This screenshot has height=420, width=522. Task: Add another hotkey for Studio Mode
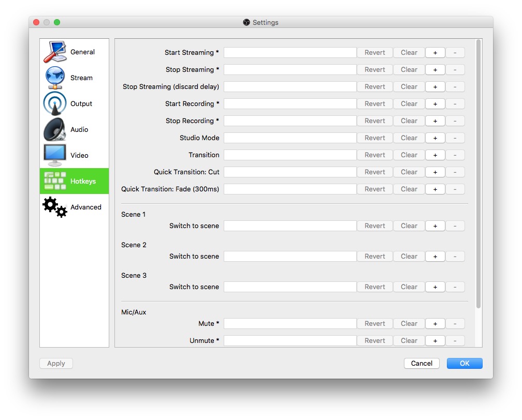(435, 138)
